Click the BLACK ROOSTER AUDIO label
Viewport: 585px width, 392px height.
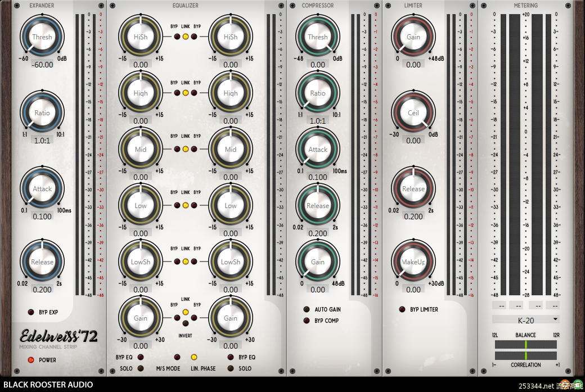click(x=48, y=385)
